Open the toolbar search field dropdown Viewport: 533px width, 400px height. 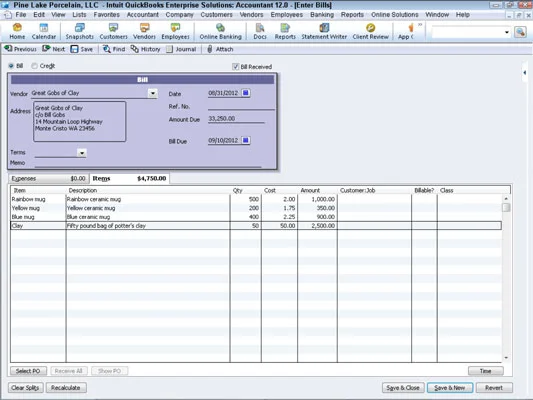(x=506, y=32)
